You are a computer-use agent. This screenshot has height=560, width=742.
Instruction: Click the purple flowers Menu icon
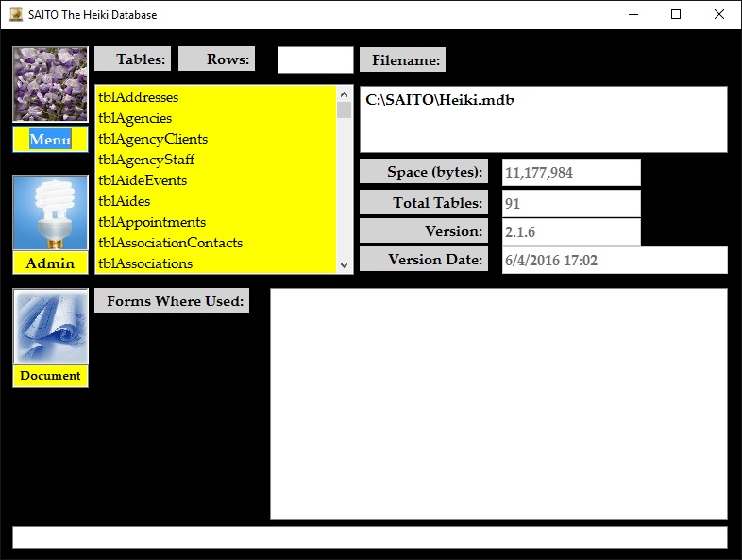pyautogui.click(x=50, y=84)
